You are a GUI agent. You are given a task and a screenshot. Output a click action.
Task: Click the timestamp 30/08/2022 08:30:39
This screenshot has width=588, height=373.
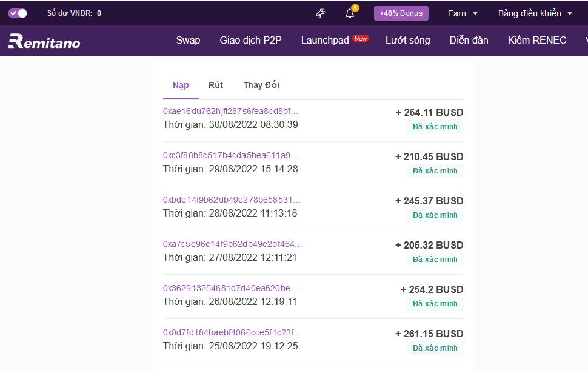[x=253, y=124]
